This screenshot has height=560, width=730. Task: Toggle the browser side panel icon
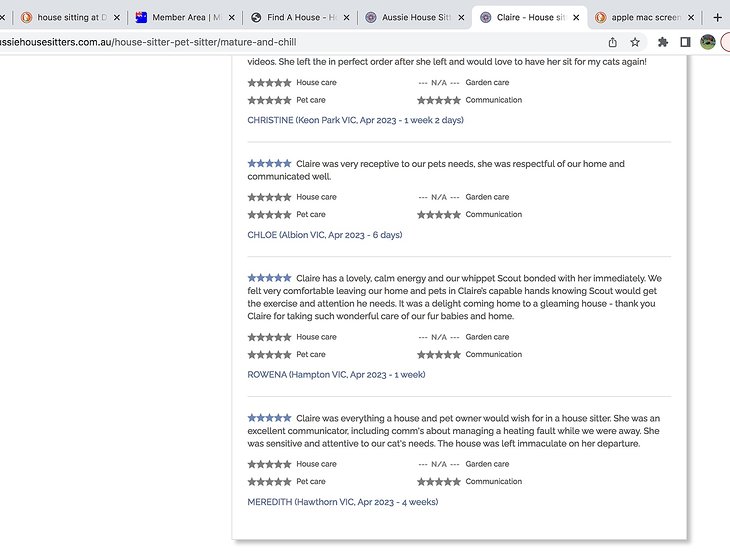[x=685, y=42]
